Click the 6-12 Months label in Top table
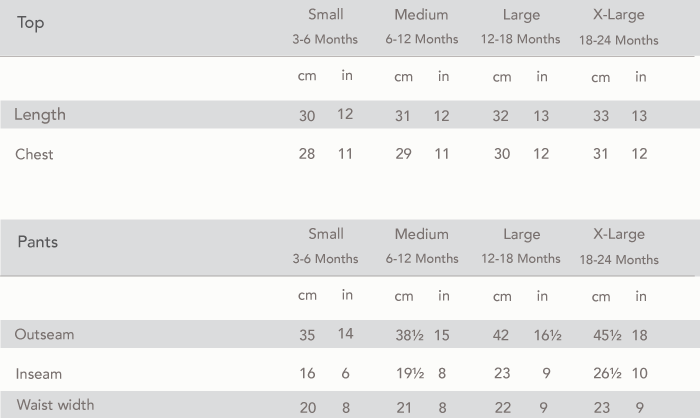Screen dimensions: 700x418 tap(421, 40)
